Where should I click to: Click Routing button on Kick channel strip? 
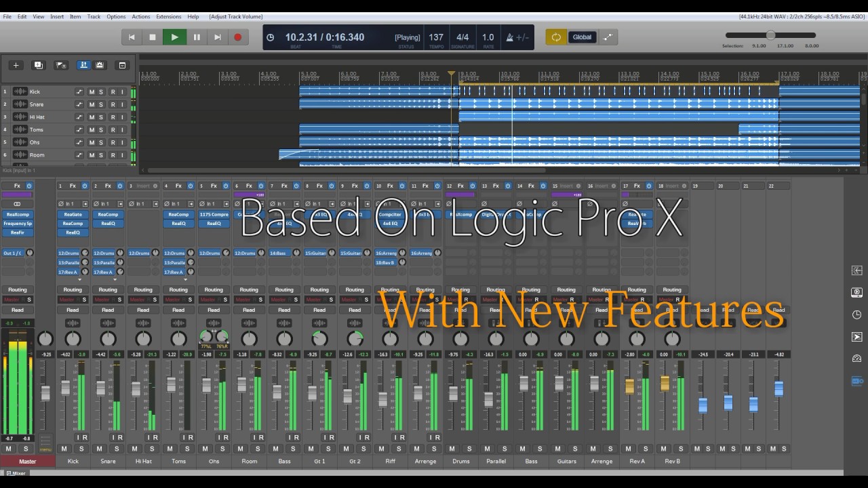[73, 289]
